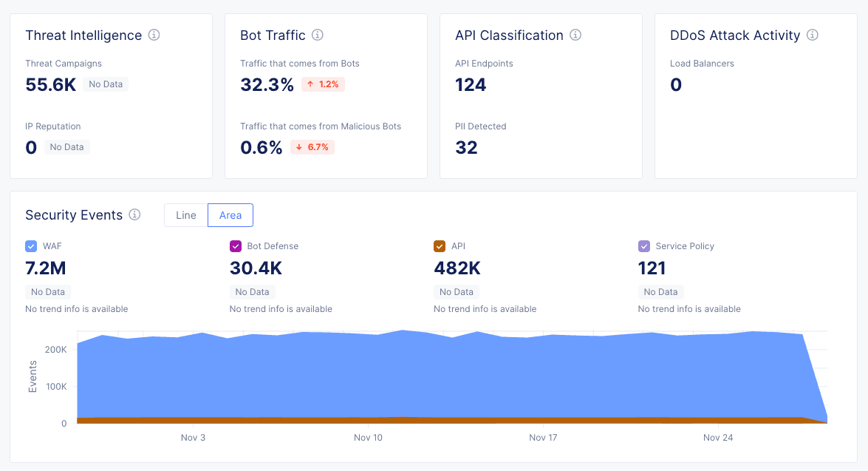The height and width of the screenshot is (471, 868).
Task: Open the 55.6K Threat Campaigns value
Action: click(x=51, y=85)
